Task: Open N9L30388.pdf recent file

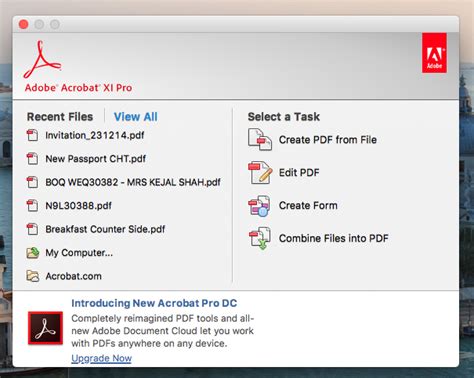Action: (78, 205)
